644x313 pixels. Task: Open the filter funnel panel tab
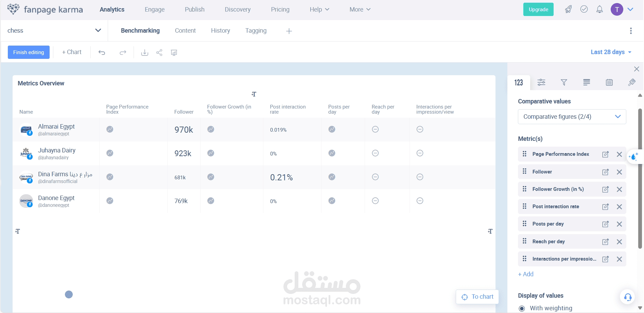(x=564, y=82)
